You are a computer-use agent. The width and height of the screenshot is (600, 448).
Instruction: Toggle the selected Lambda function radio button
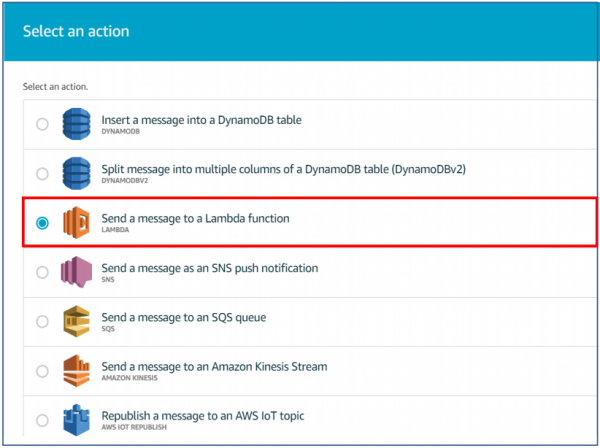click(41, 223)
